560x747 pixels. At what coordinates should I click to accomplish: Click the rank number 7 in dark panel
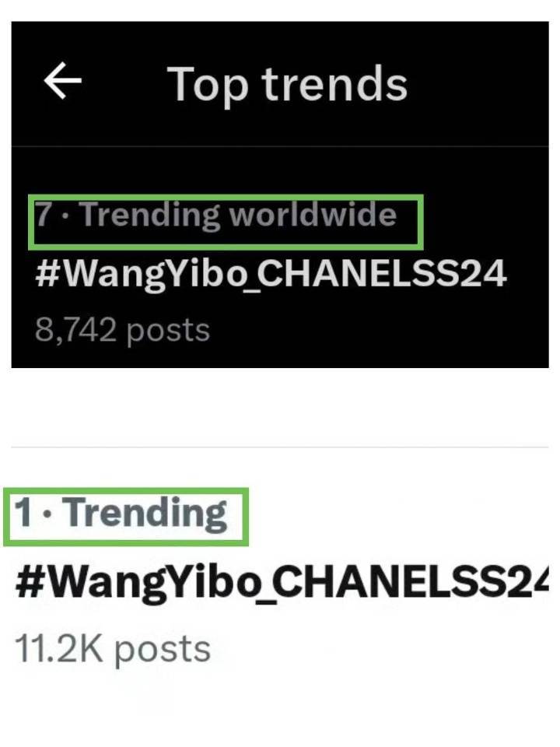coord(44,213)
